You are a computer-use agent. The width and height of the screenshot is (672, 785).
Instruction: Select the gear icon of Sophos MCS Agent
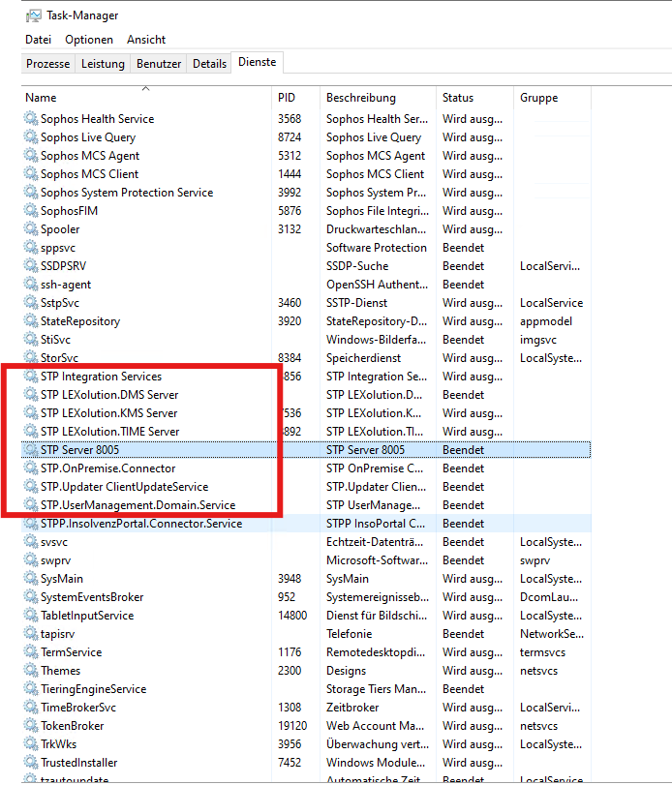pos(31,155)
